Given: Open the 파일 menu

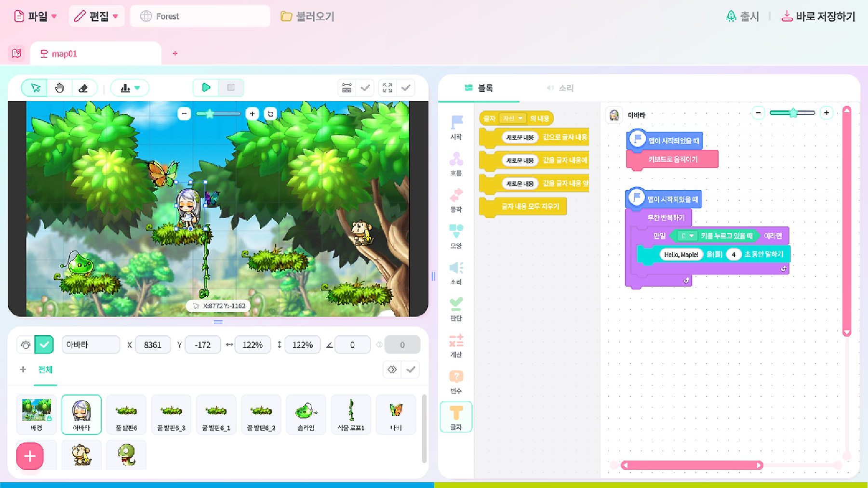Looking at the screenshot, I should coord(36,16).
